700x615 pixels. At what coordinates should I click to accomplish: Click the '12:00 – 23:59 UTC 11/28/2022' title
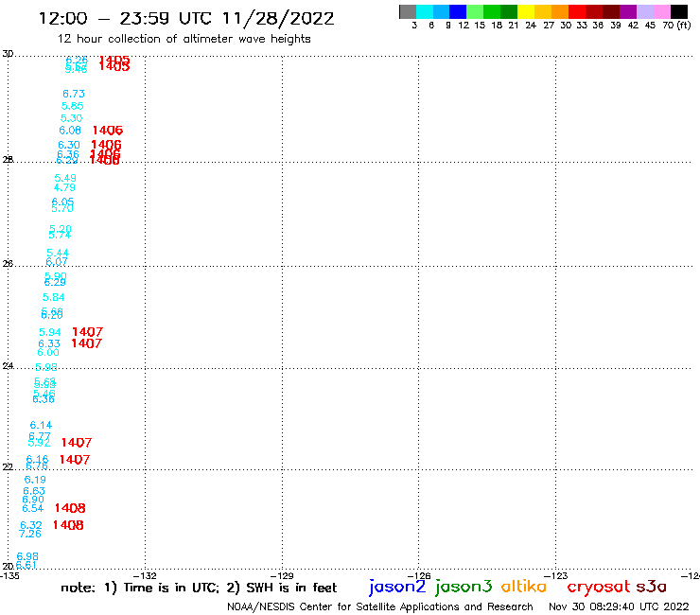click(186, 19)
